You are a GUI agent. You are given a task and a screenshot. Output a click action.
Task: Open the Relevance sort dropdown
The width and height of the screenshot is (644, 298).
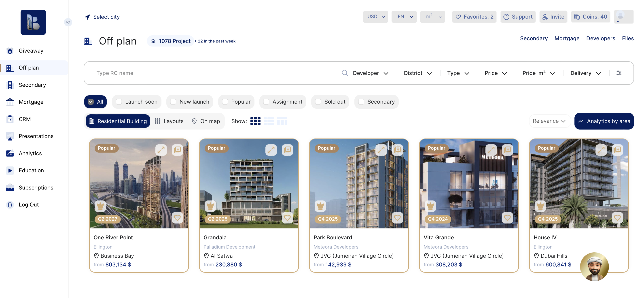tap(549, 121)
